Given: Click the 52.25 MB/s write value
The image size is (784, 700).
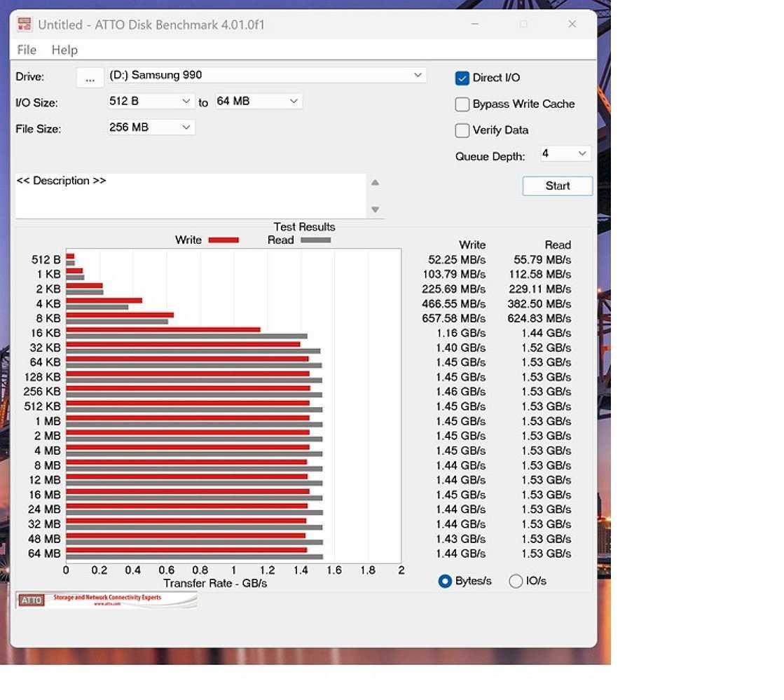Looking at the screenshot, I should point(457,260).
